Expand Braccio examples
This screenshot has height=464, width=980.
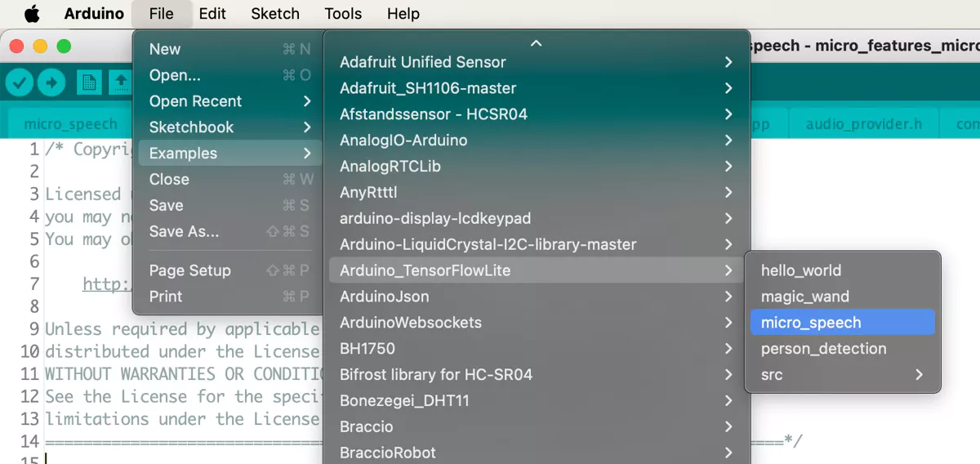[x=537, y=427]
